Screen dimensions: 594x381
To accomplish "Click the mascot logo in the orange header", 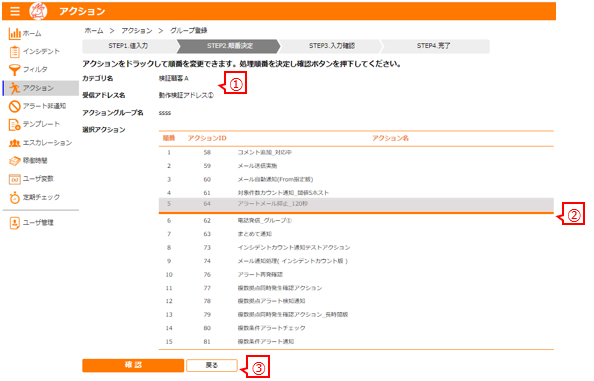I will click(x=38, y=11).
